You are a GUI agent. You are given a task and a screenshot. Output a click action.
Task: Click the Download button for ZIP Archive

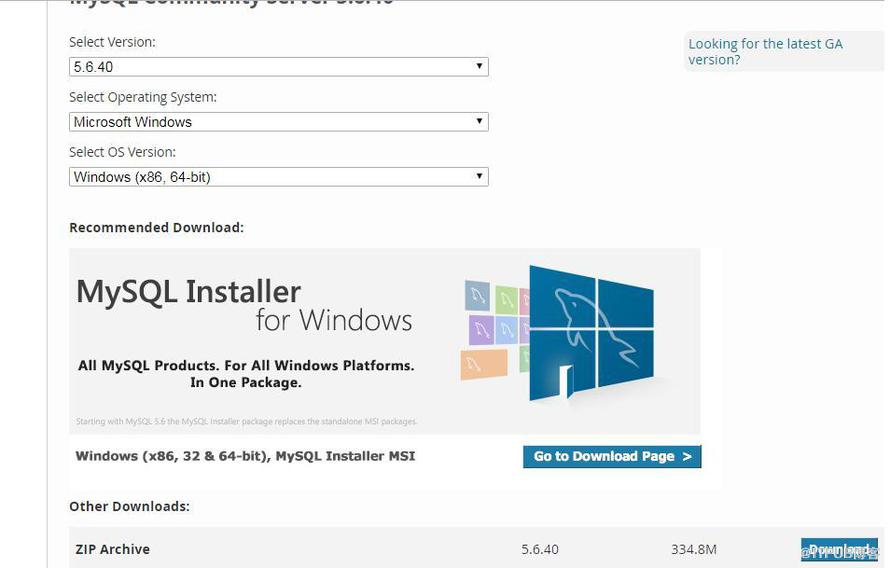click(x=839, y=550)
